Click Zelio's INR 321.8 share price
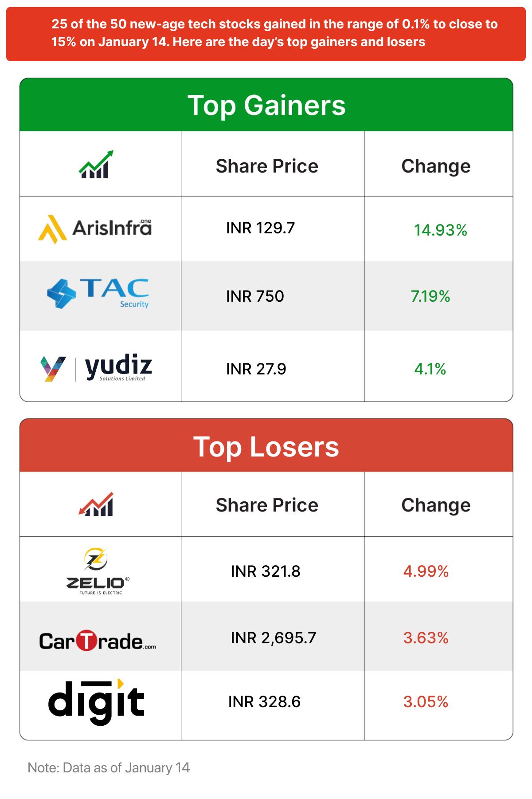 tap(266, 571)
